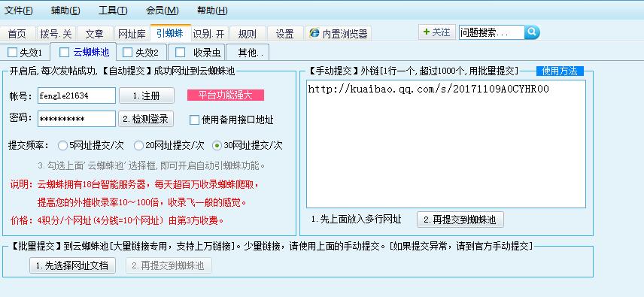Toggle the 失效2 checkbox

[x=128, y=53]
